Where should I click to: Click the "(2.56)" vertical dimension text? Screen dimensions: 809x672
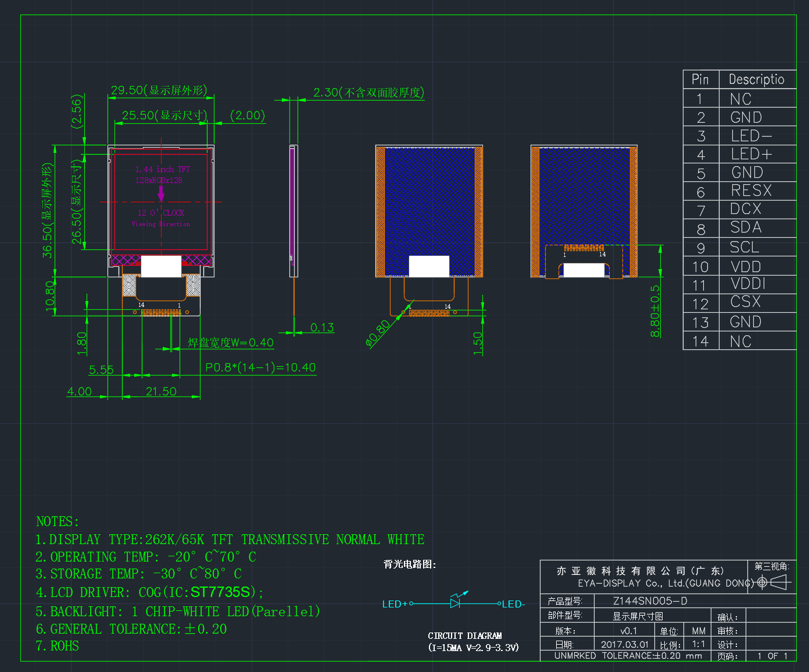click(77, 112)
